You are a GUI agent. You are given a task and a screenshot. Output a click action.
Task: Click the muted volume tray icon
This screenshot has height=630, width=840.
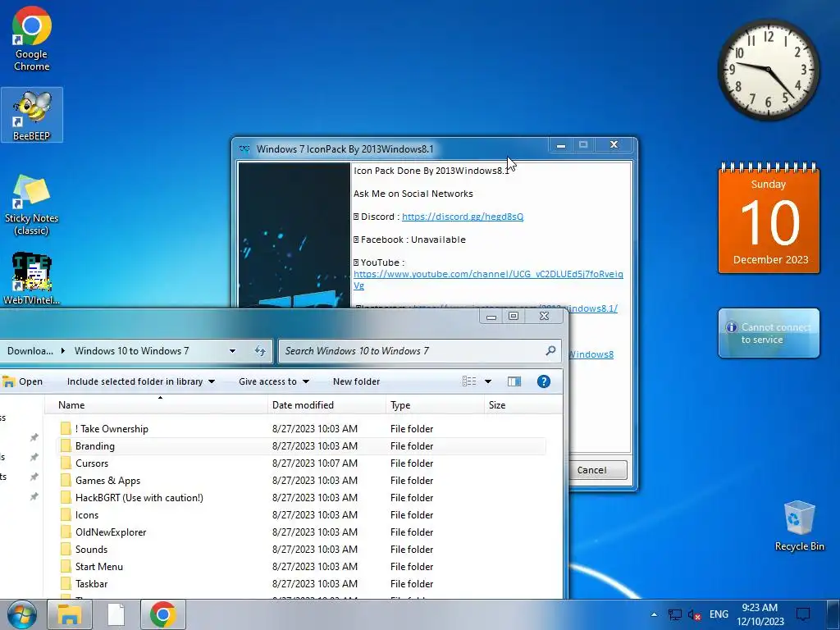[x=694, y=615]
